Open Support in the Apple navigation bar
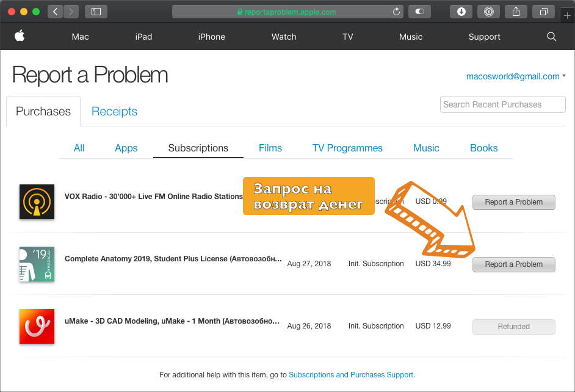The width and height of the screenshot is (575, 392). (x=485, y=37)
